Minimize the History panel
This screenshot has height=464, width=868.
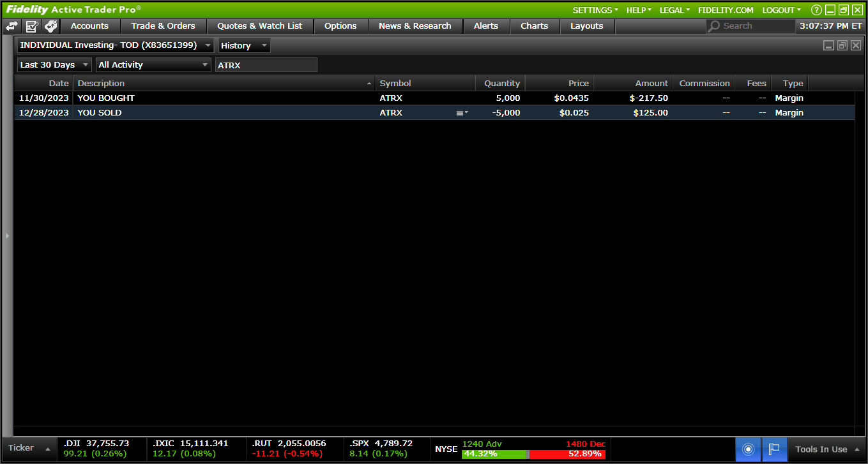[828, 45]
